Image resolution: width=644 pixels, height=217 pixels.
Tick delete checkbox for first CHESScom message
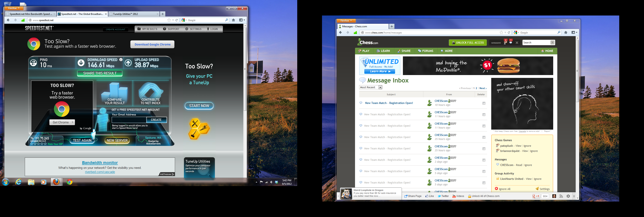coord(484,103)
